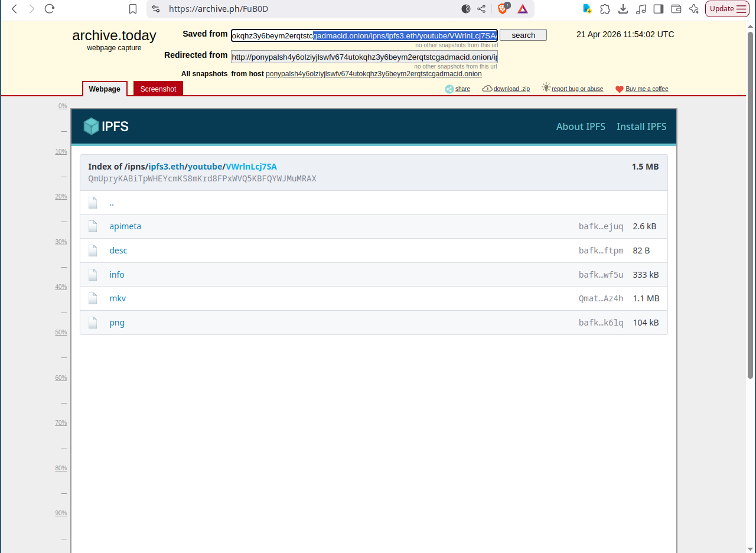Viewport: 756px width, 553px height.
Task: Click the Tor/onion circle icon in address bar
Action: coord(466,9)
